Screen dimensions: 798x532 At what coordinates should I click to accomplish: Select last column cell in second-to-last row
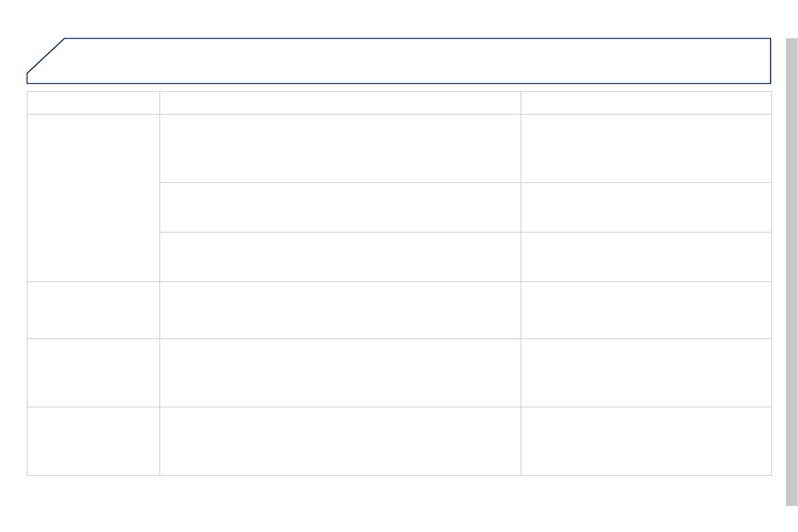click(x=646, y=373)
